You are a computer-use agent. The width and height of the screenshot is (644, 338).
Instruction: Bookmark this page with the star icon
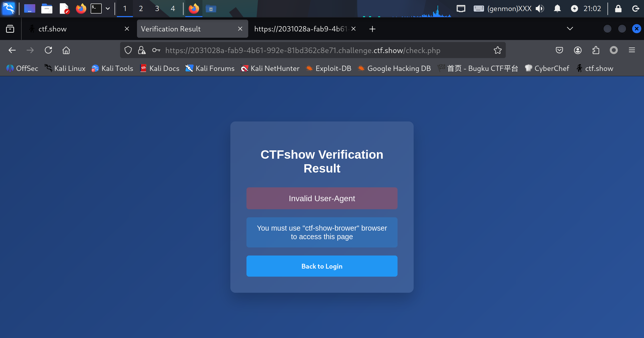[x=497, y=50]
